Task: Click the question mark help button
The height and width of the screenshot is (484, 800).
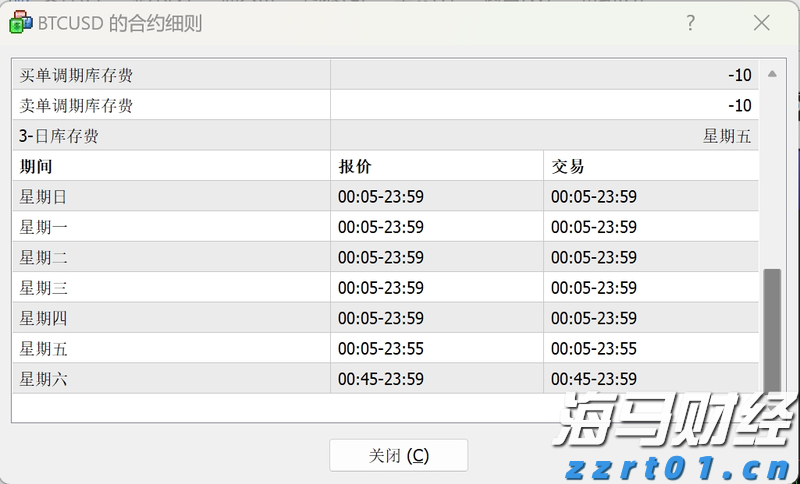Action: click(x=690, y=23)
